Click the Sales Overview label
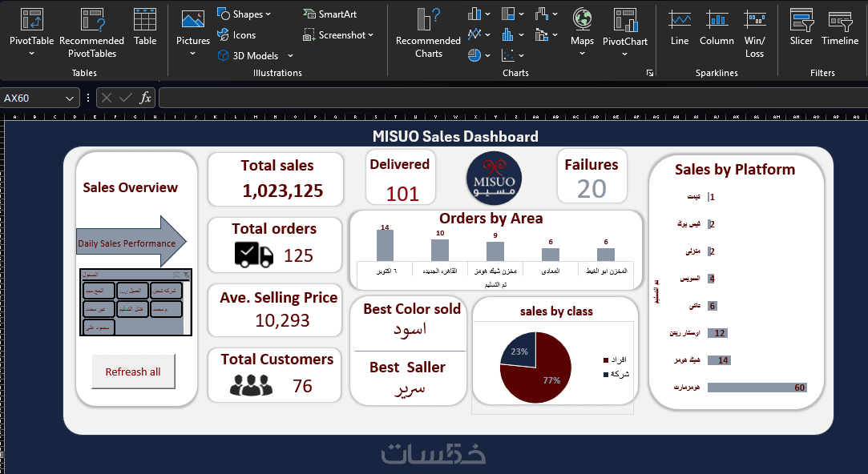Image resolution: width=868 pixels, height=474 pixels. pos(130,187)
